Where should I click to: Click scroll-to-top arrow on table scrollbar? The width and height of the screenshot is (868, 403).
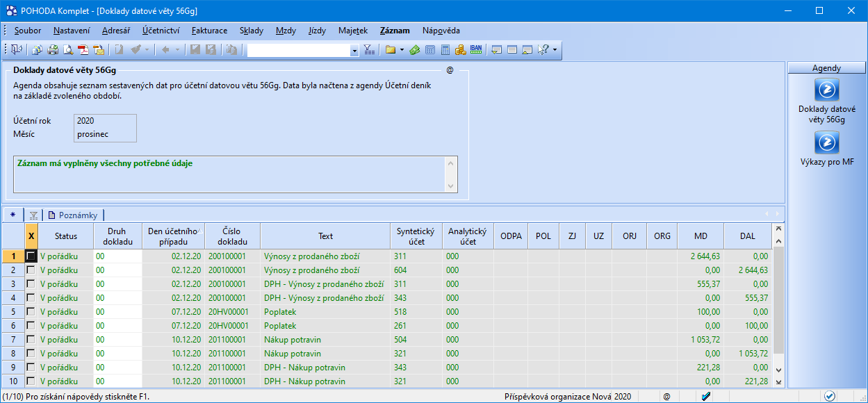pos(778,228)
